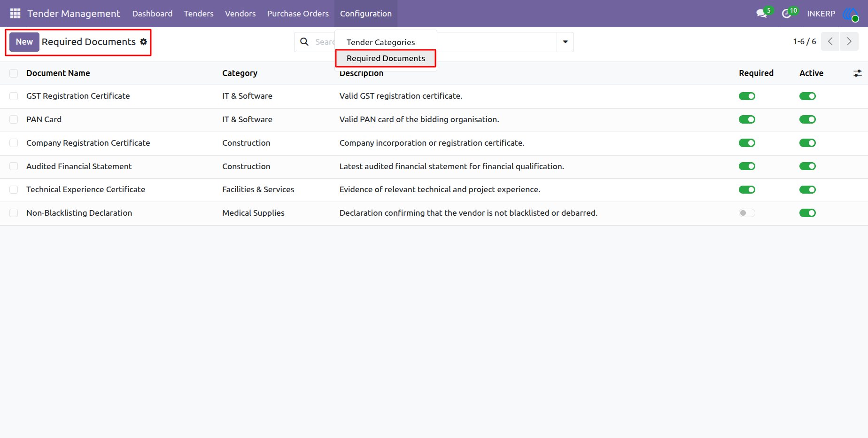Open Facilities & Services category cell
The width and height of the screenshot is (868, 438).
[258, 189]
